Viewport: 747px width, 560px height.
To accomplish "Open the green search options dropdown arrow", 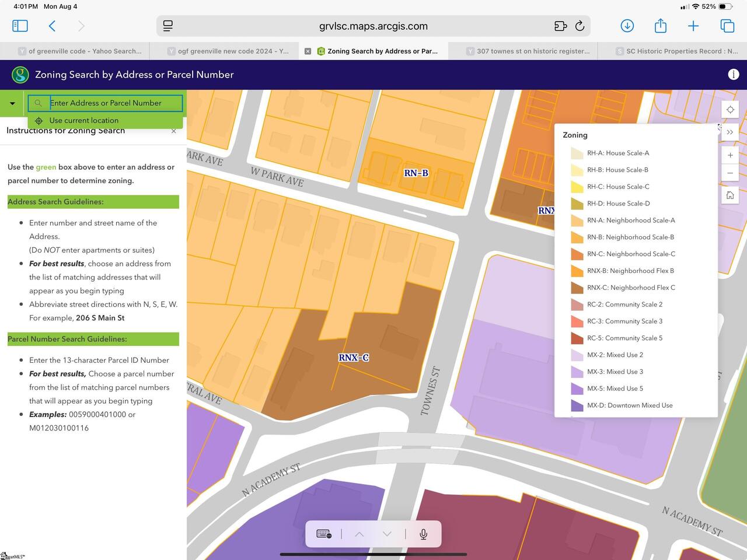I will (x=12, y=103).
